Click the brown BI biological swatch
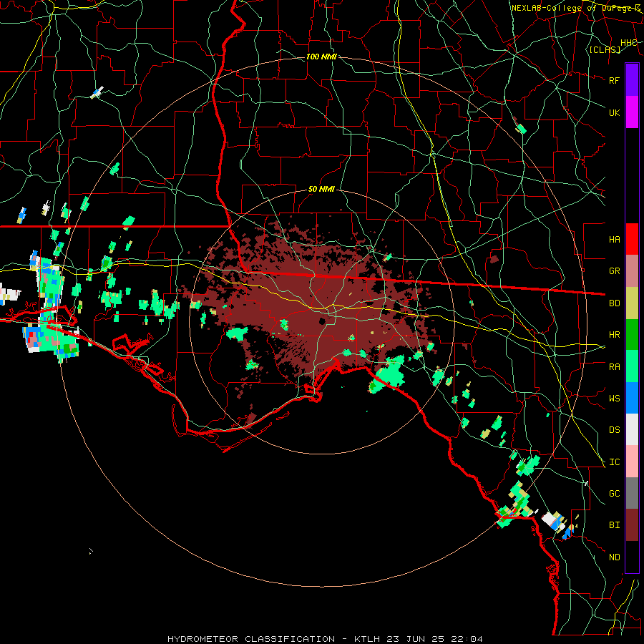Image resolution: width=644 pixels, height=644 pixels. pyautogui.click(x=632, y=525)
